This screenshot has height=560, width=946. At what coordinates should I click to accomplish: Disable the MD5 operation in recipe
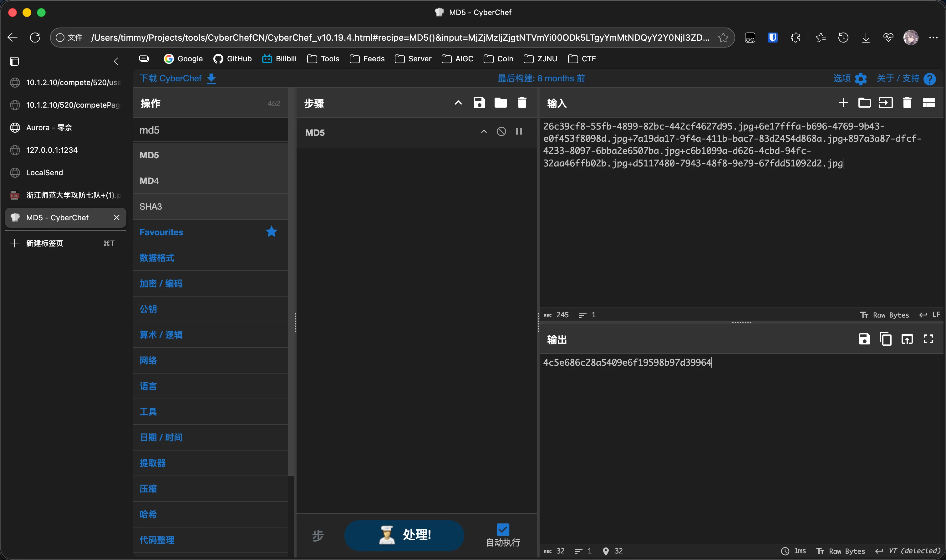pos(501,131)
